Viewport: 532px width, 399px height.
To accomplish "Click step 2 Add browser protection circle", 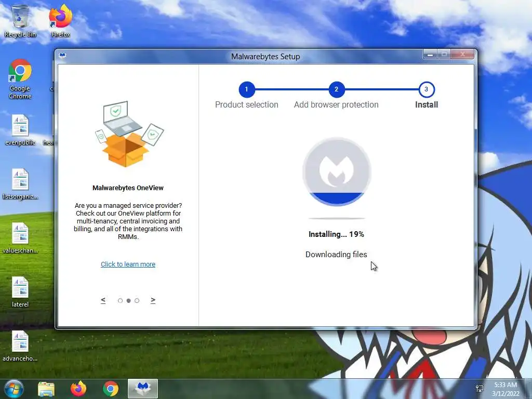I will coord(337,89).
